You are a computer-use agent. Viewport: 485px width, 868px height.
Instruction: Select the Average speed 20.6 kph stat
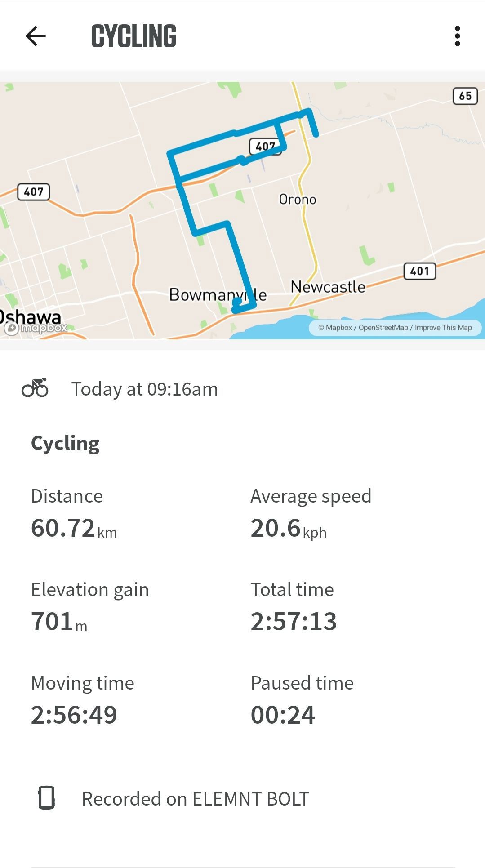click(x=311, y=514)
